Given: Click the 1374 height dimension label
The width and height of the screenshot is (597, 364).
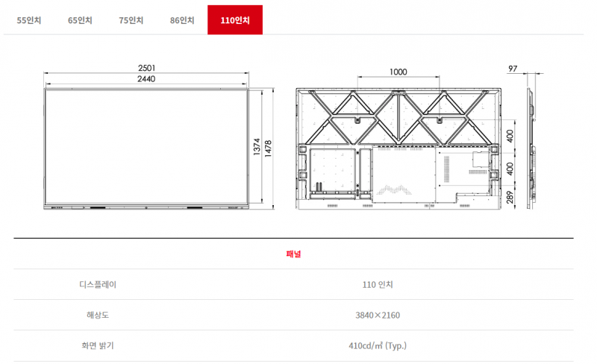Looking at the screenshot, I should pos(257,148).
